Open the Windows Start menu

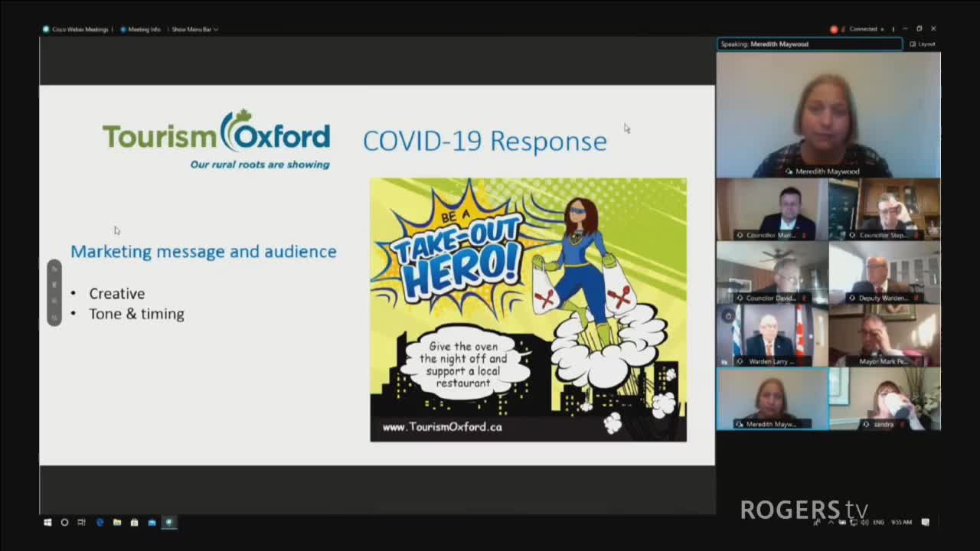coord(47,523)
